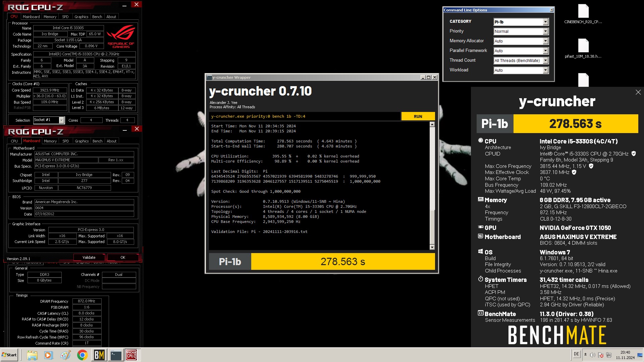This screenshot has width=644, height=362.
Task: Click the Validate button in CPU-Z
Action: click(89, 257)
